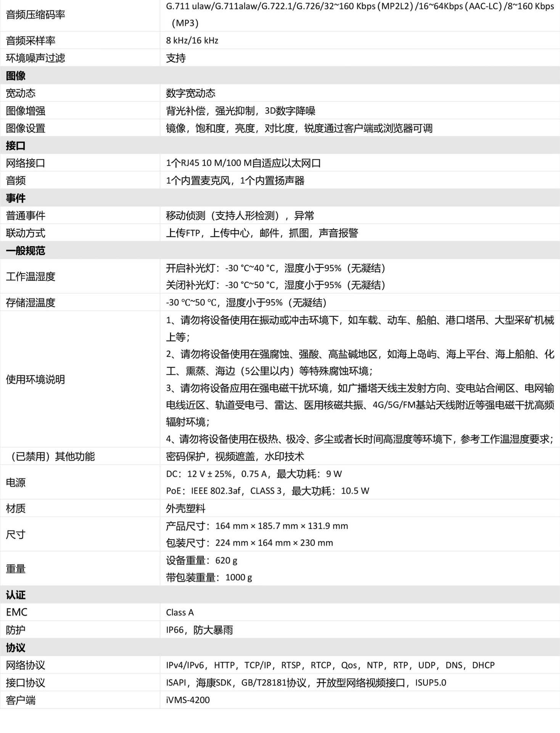
Task: Select the 数字宽动态 value cell
Action: pyautogui.click(x=190, y=93)
